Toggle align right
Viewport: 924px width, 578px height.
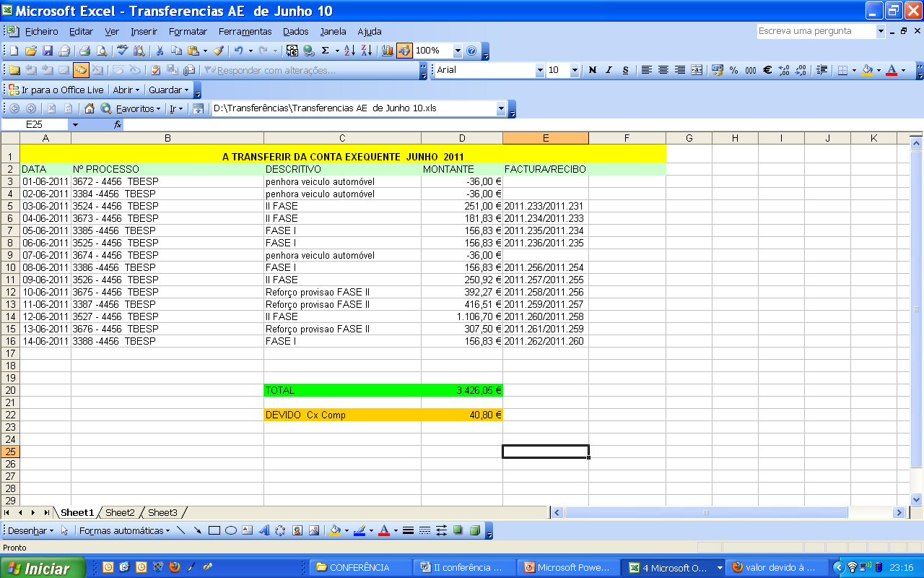click(x=679, y=70)
